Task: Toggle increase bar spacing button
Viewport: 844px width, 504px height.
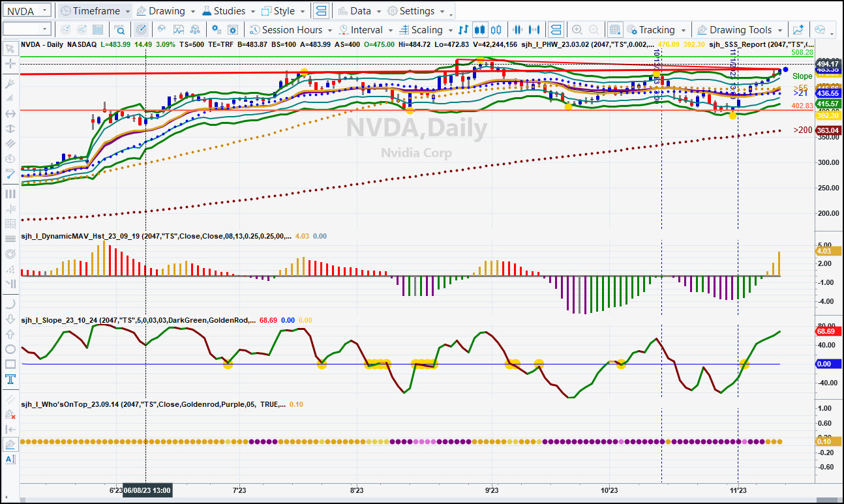Action: 534,30
